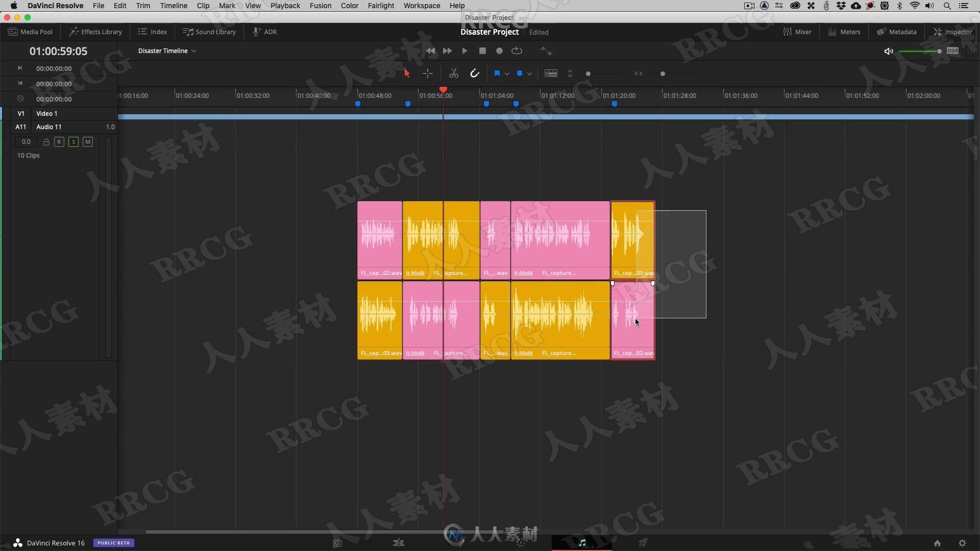Mute Audio 11 track

click(87, 141)
